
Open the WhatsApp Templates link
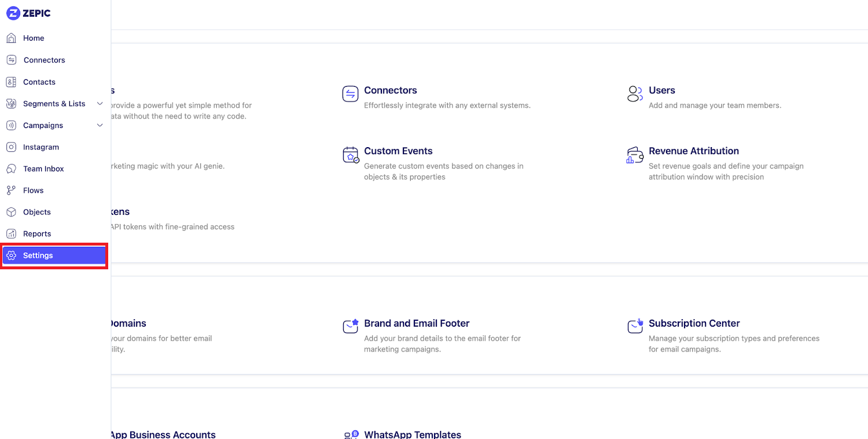tap(413, 434)
